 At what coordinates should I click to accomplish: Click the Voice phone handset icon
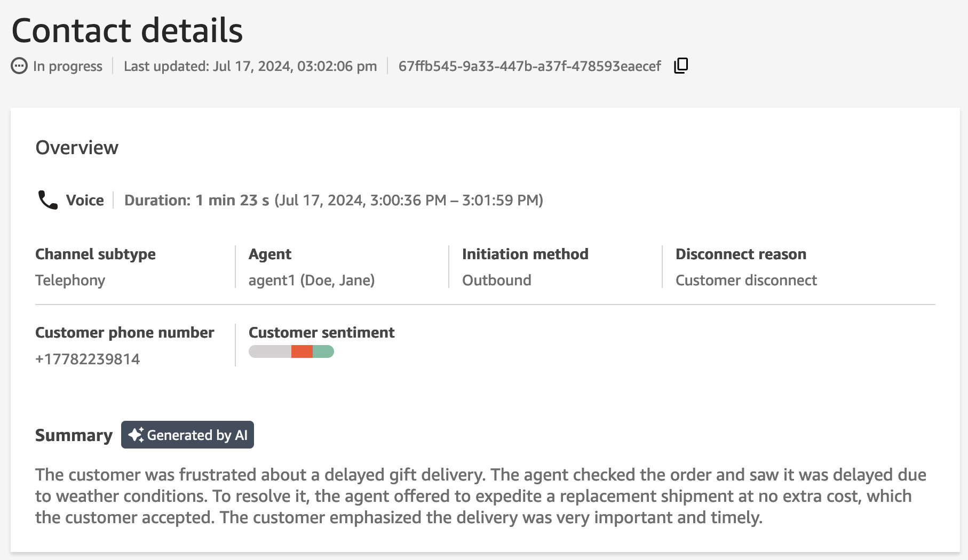[x=47, y=200]
